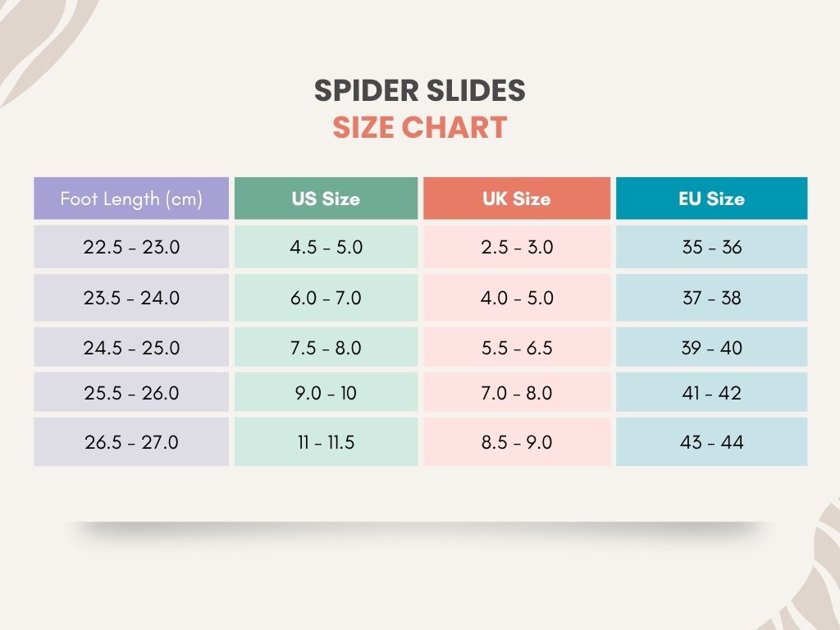Select US size cell 4.5 - 5.0
Image resolution: width=840 pixels, height=630 pixels.
[326, 247]
